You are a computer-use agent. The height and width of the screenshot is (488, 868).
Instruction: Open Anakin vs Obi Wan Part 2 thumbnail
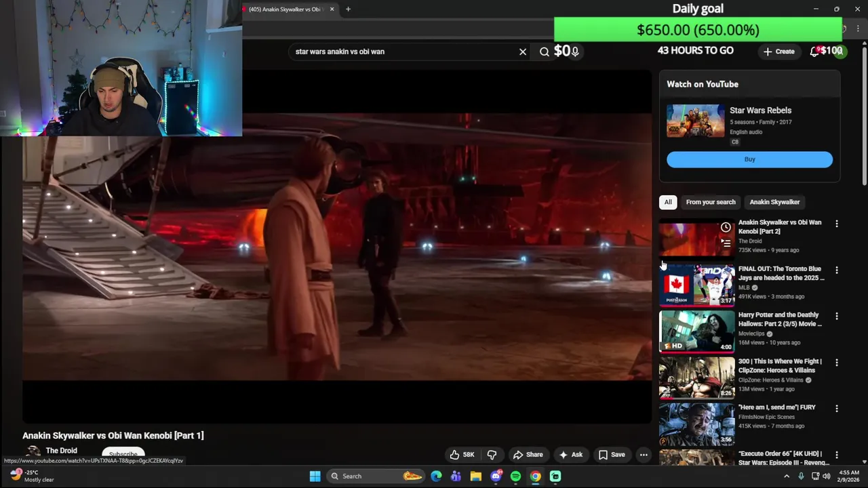point(696,238)
